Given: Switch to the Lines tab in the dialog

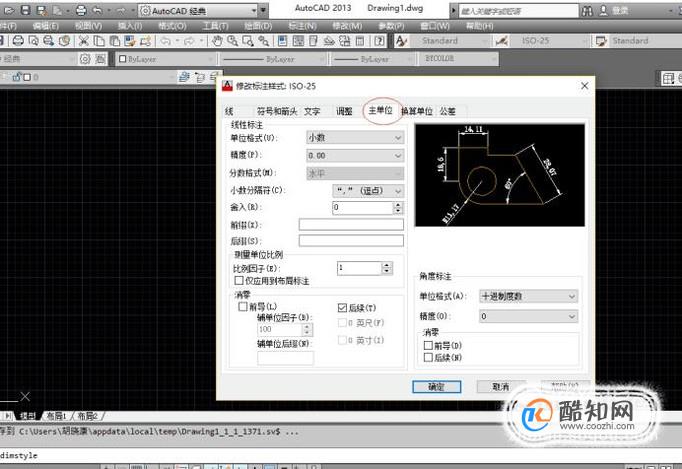Looking at the screenshot, I should (230, 111).
